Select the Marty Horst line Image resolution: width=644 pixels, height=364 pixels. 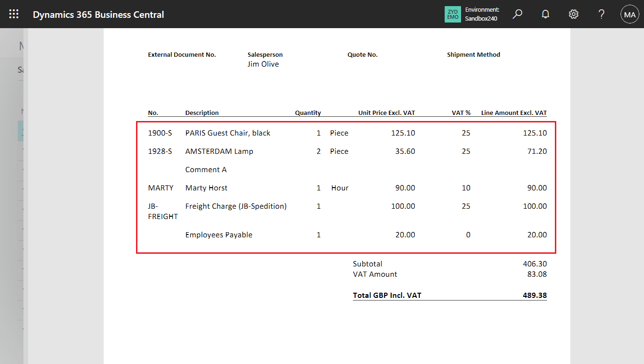click(x=206, y=188)
